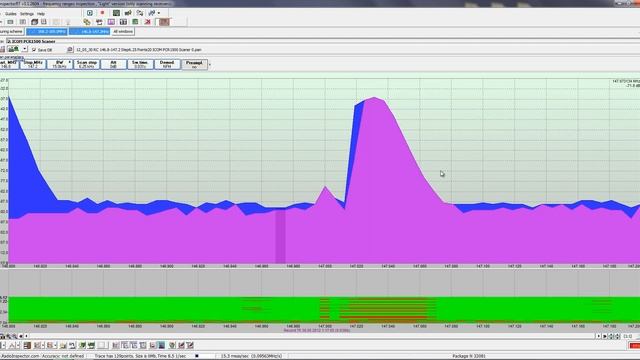The image size is (640, 360).
Task: Click the greyed light bulb icon
Action: [x=68, y=22]
